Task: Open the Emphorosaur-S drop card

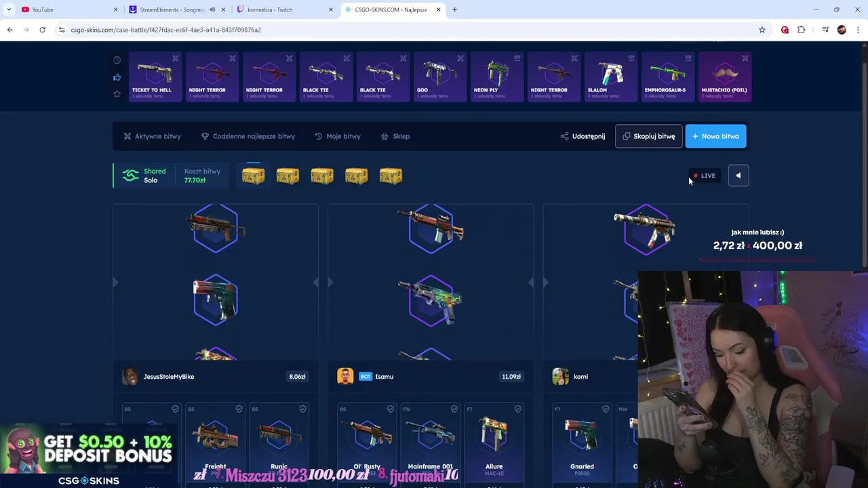Action: 668,77
